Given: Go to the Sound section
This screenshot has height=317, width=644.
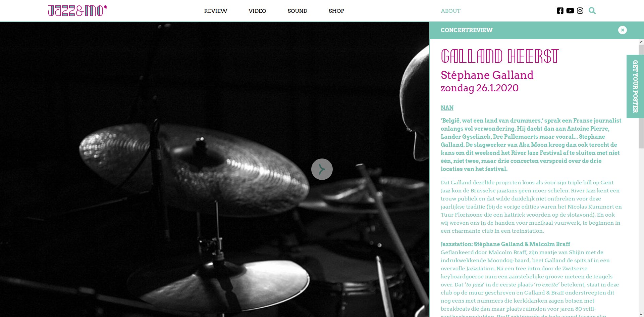Looking at the screenshot, I should pos(297,11).
